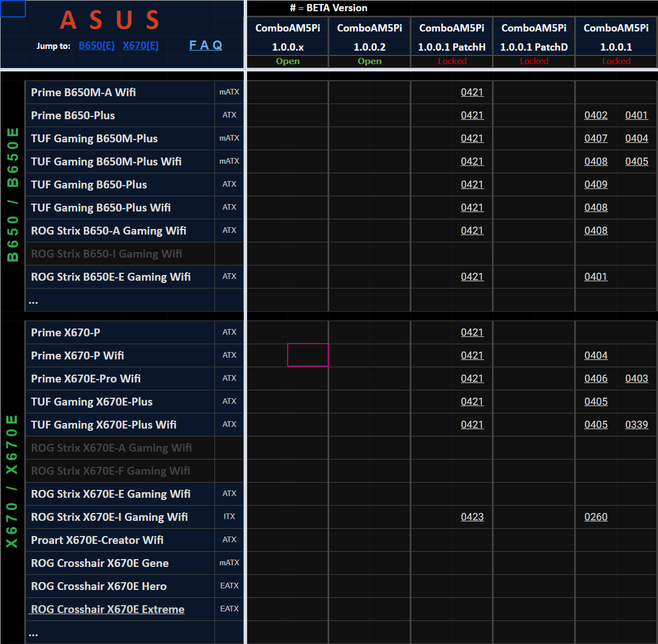
Task: Open BIOS 0421 for Prime B650M-A Wifi
Action: point(472,92)
